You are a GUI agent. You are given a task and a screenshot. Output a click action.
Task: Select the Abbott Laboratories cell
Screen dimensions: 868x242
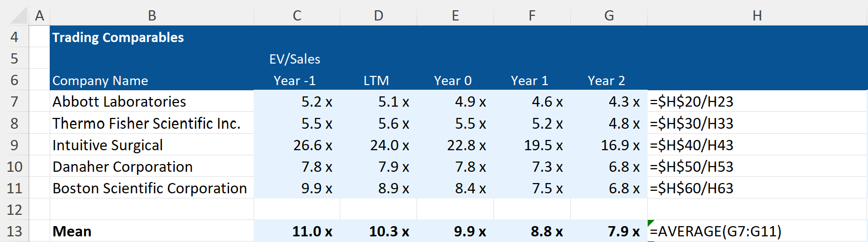click(152, 102)
